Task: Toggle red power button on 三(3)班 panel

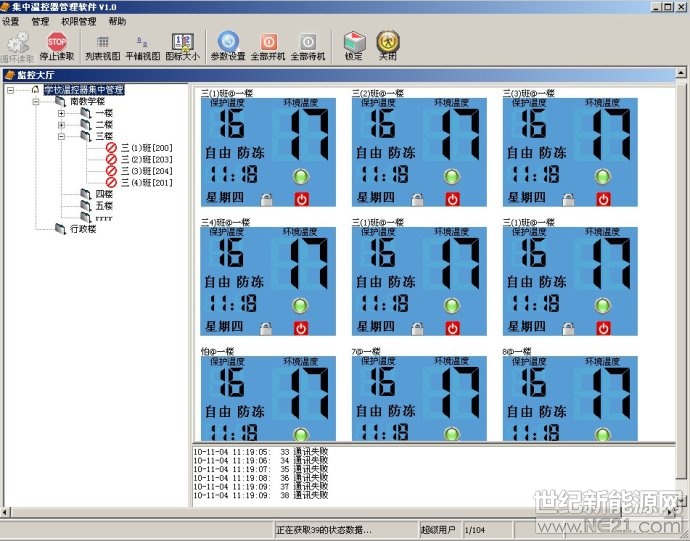Action: [603, 199]
